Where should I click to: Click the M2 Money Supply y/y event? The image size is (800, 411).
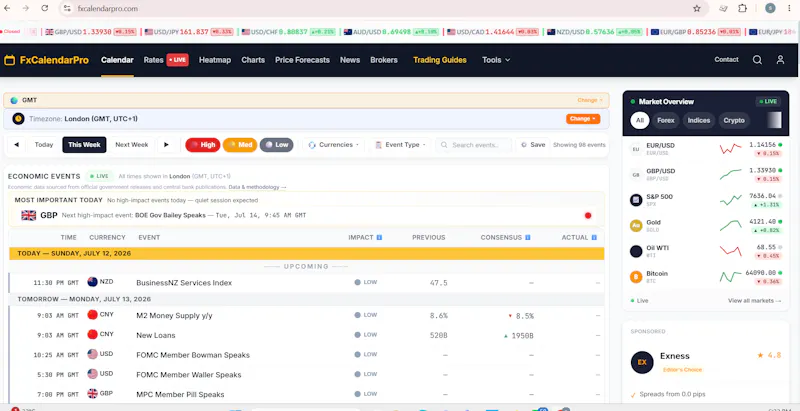click(174, 316)
